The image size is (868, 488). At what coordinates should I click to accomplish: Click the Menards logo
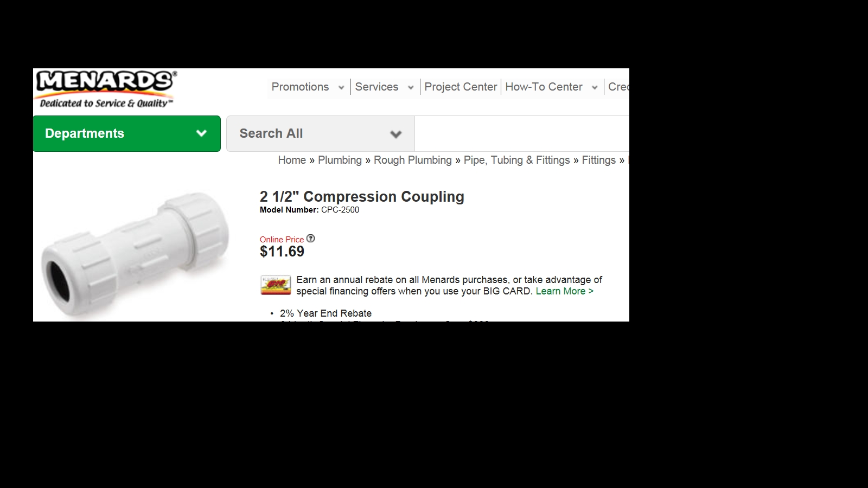[x=105, y=88]
